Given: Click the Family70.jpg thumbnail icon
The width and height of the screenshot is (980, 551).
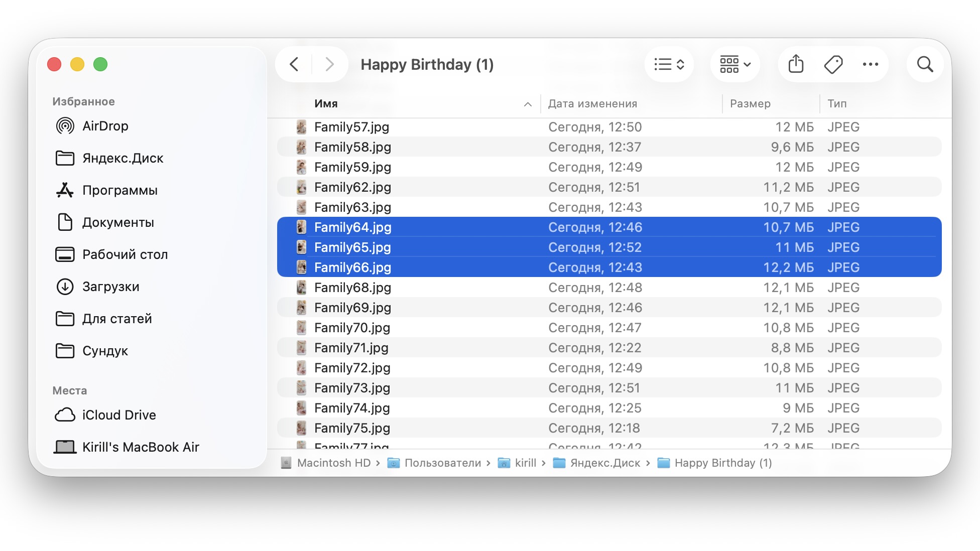Looking at the screenshot, I should tap(301, 328).
